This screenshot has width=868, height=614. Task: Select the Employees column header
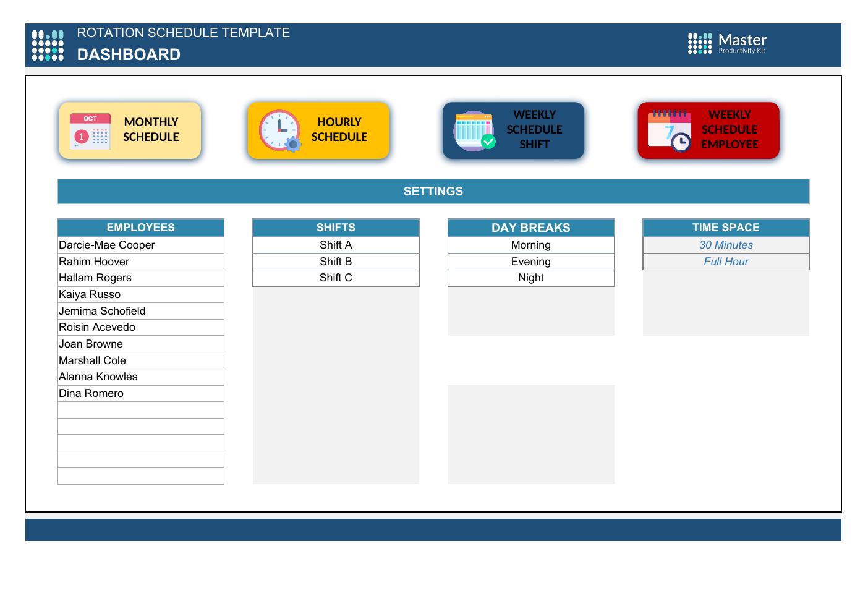141,228
